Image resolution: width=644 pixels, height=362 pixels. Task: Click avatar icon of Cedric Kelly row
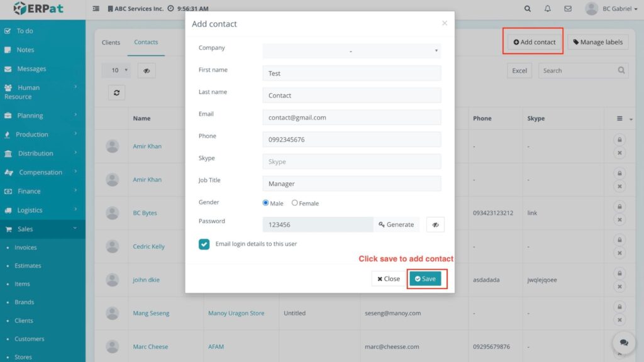(112, 246)
